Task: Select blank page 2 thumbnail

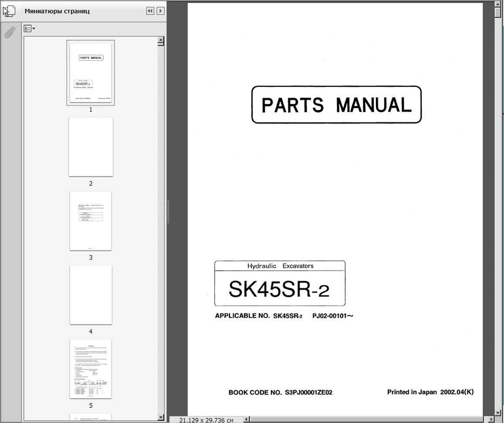Action: (x=91, y=147)
